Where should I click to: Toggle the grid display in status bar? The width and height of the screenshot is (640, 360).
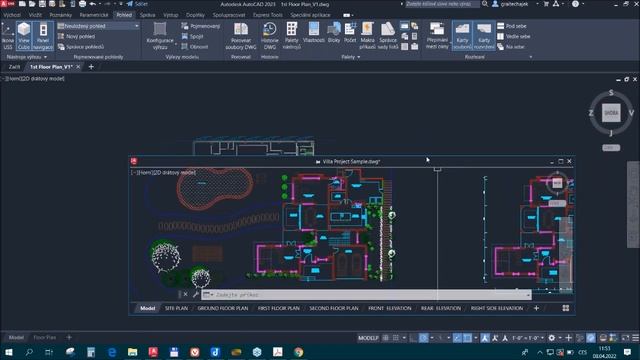coord(385,338)
